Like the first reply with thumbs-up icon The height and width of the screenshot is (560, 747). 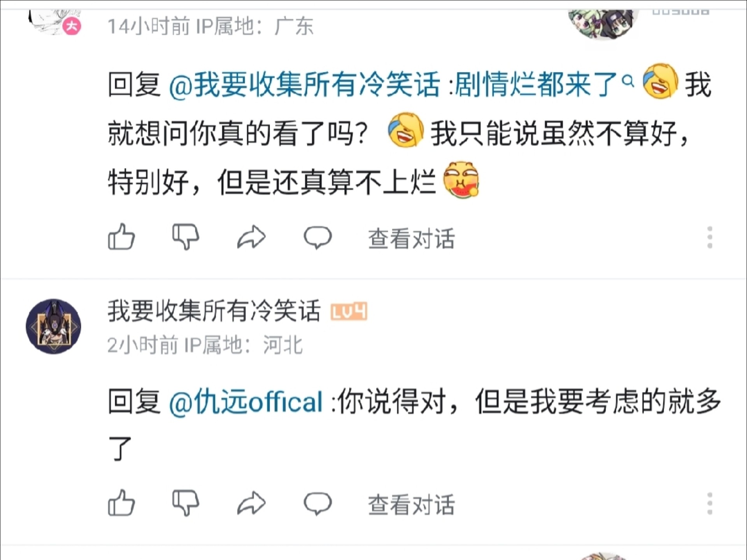pyautogui.click(x=121, y=236)
